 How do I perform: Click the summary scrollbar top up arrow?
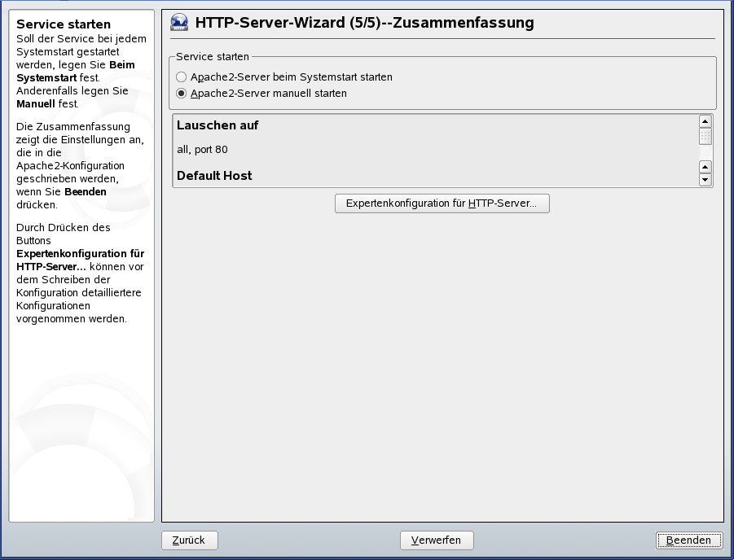(x=705, y=121)
